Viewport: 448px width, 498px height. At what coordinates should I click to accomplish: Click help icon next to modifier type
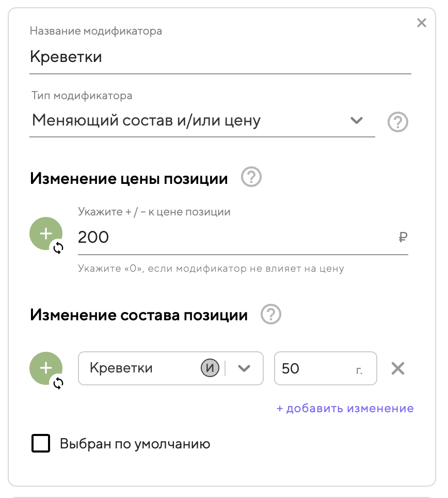pyautogui.click(x=397, y=122)
